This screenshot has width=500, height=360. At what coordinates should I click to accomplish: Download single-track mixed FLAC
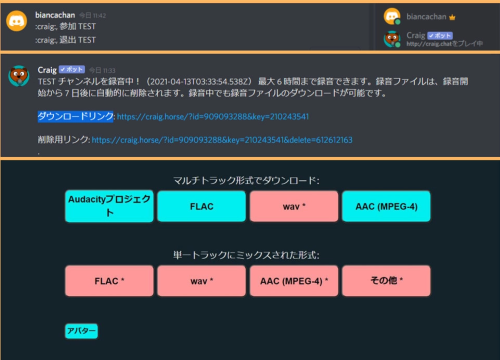click(109, 281)
